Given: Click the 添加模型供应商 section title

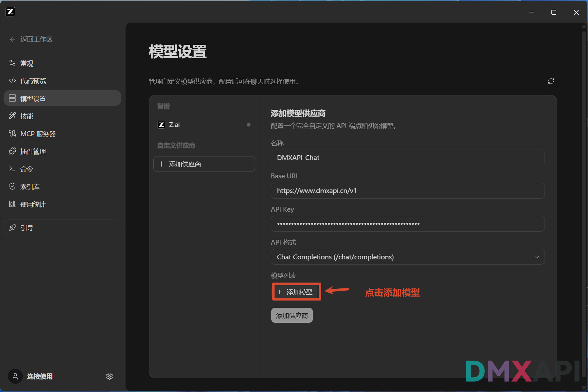Looking at the screenshot, I should pyautogui.click(x=298, y=113).
